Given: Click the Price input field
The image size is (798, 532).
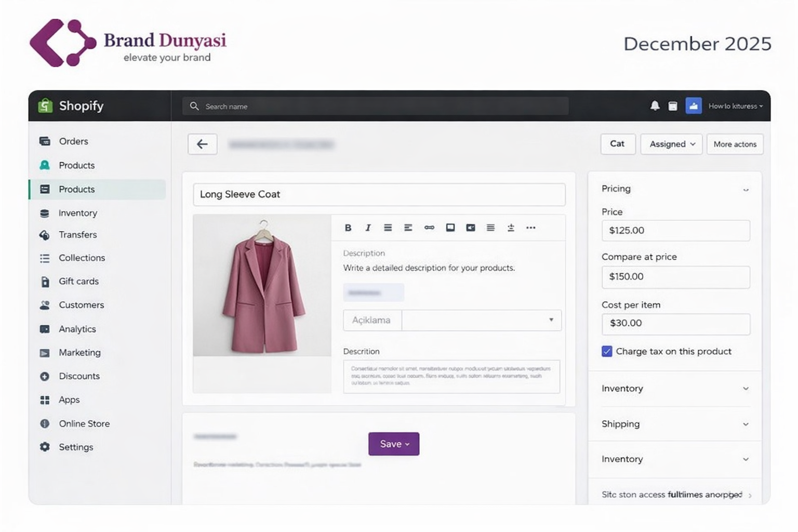Looking at the screenshot, I should pyautogui.click(x=675, y=231).
